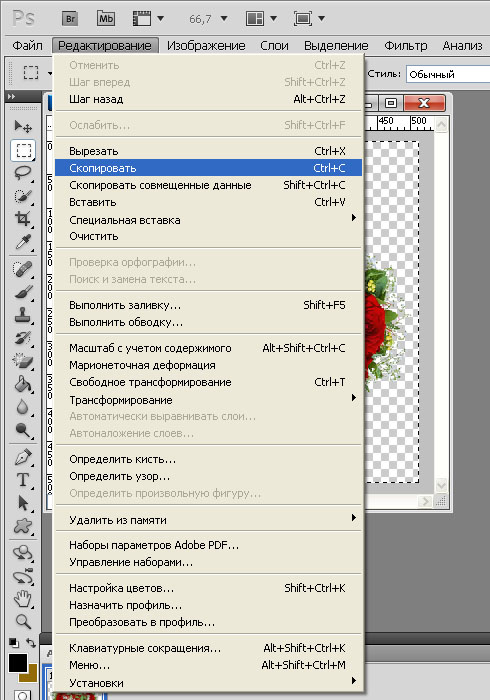This screenshot has width=490, height=700.
Task: Click the document vertical scrollbar down arrow
Action: point(441,485)
